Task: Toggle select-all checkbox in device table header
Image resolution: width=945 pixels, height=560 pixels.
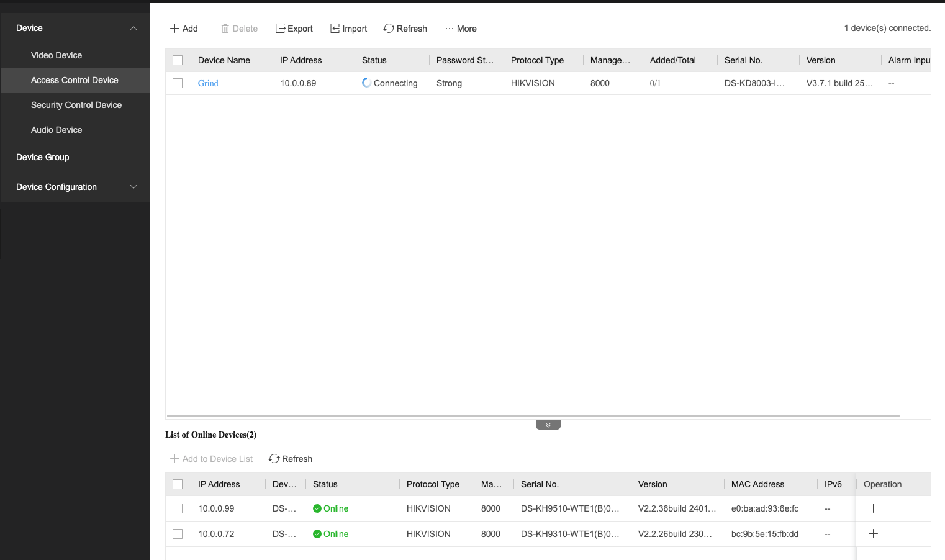Action: coord(178,60)
